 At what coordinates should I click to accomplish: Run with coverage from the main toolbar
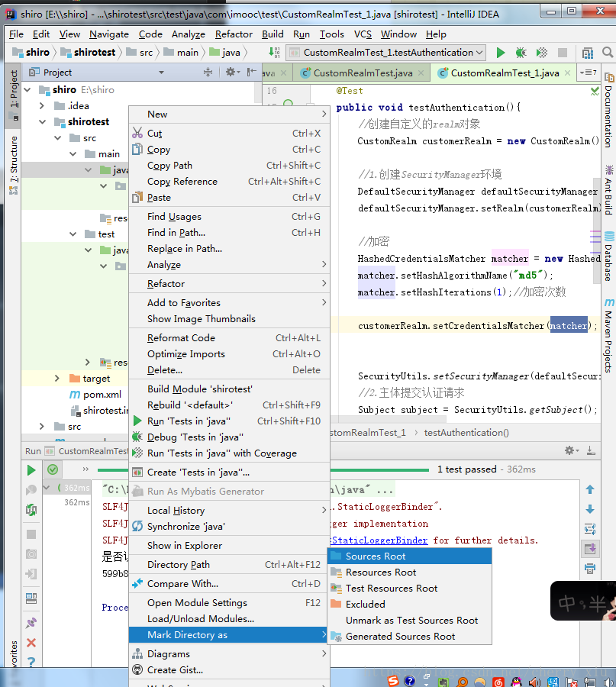tap(542, 53)
